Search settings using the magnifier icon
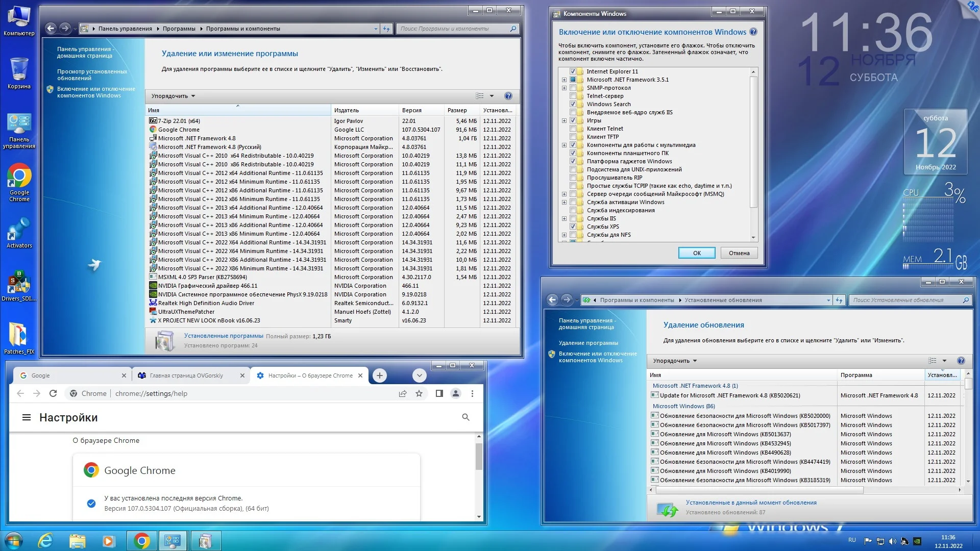Screen dimensions: 980x551 pyautogui.click(x=465, y=417)
